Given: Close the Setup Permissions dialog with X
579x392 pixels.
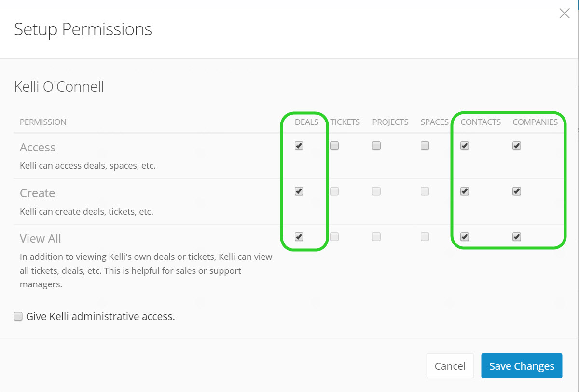Looking at the screenshot, I should click(565, 14).
